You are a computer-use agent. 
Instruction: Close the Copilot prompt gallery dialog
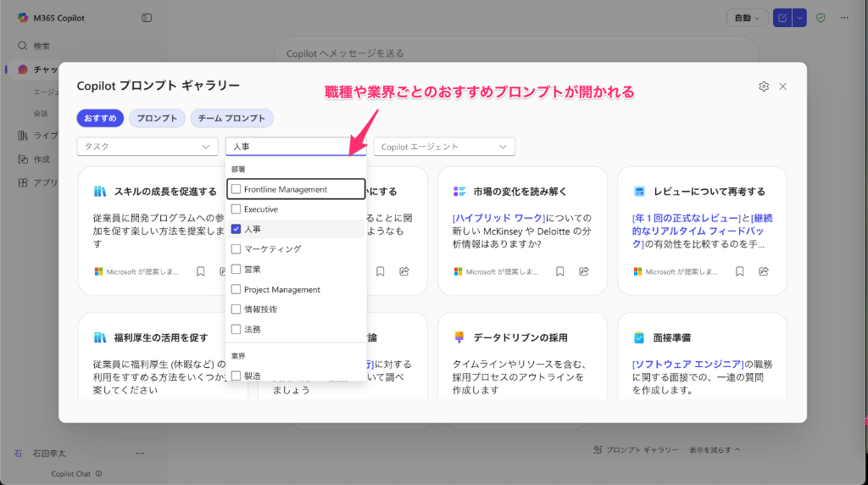783,86
